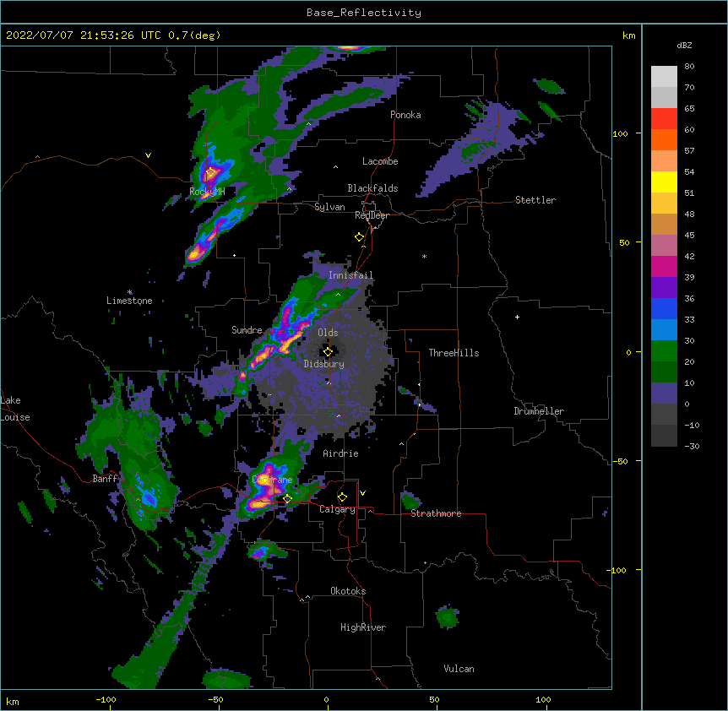
Task: Click the Blackfalds city label
Action: click(x=372, y=188)
